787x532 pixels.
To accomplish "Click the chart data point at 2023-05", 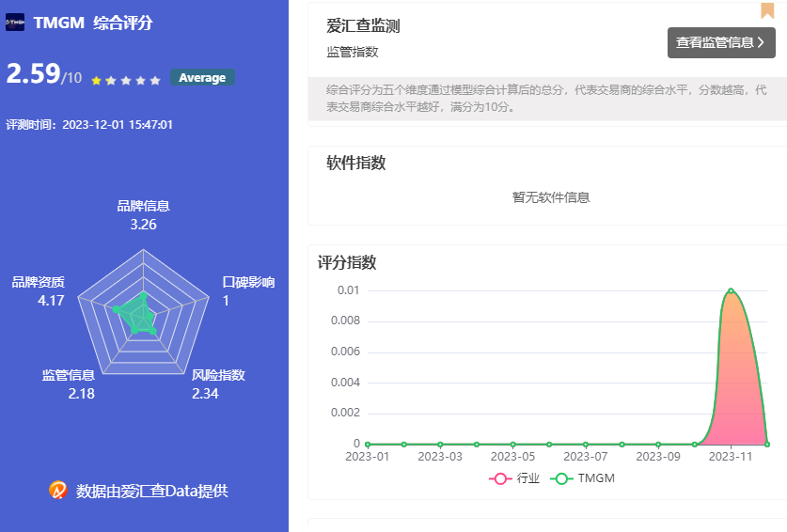I will pyautogui.click(x=513, y=445).
